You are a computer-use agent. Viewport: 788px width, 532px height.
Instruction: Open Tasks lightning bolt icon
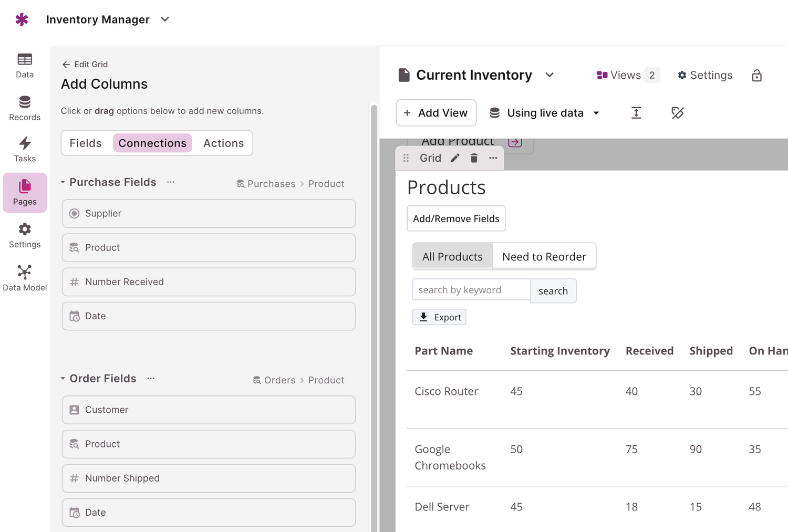click(x=25, y=144)
